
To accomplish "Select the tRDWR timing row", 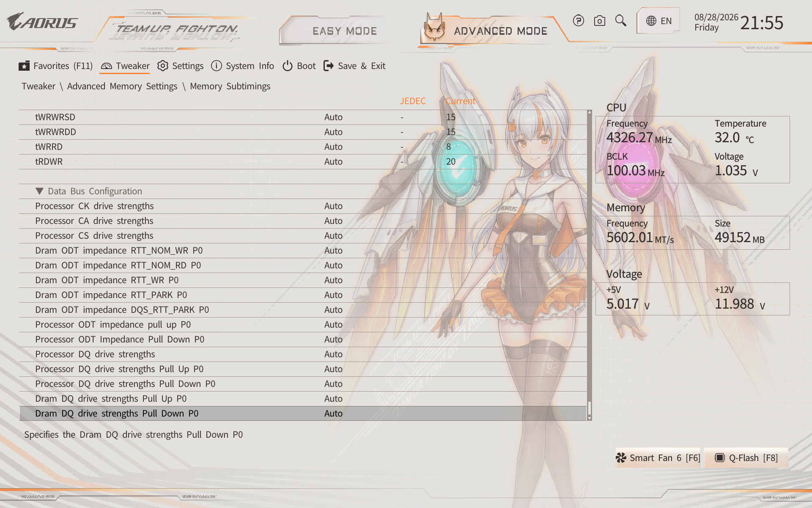I will tap(303, 162).
